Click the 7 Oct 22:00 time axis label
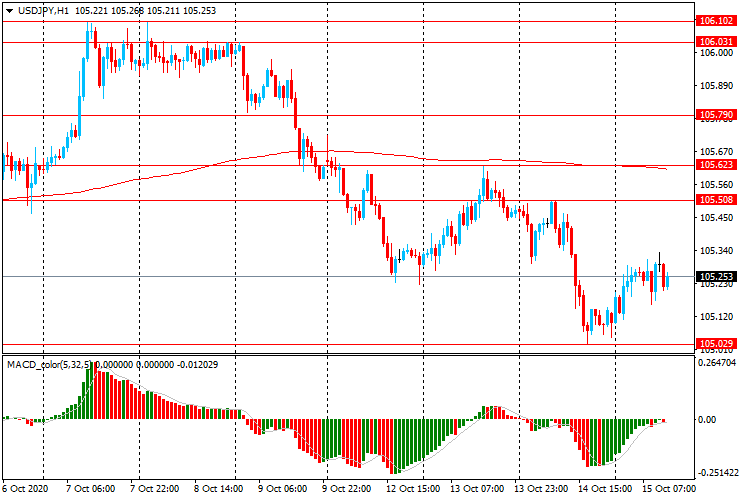This screenshot has height=500, width=740. [x=154, y=488]
